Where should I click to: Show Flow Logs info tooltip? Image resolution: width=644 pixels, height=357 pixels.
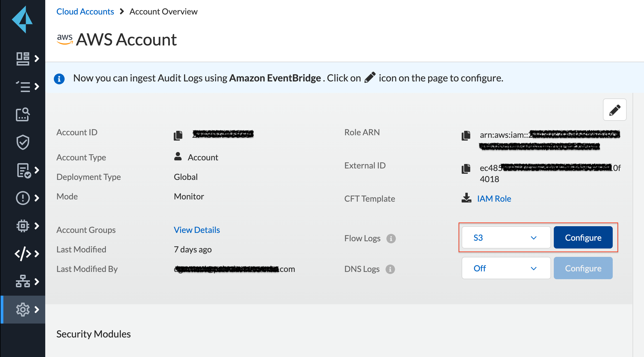pos(391,238)
